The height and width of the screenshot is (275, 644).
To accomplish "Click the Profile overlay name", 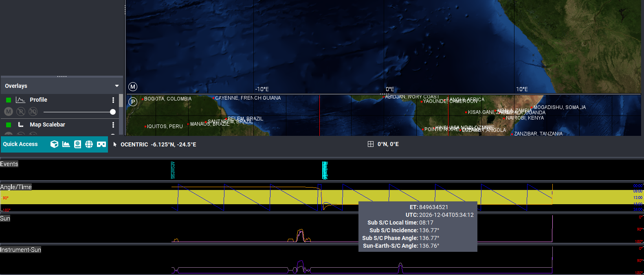I will pyautogui.click(x=38, y=100).
